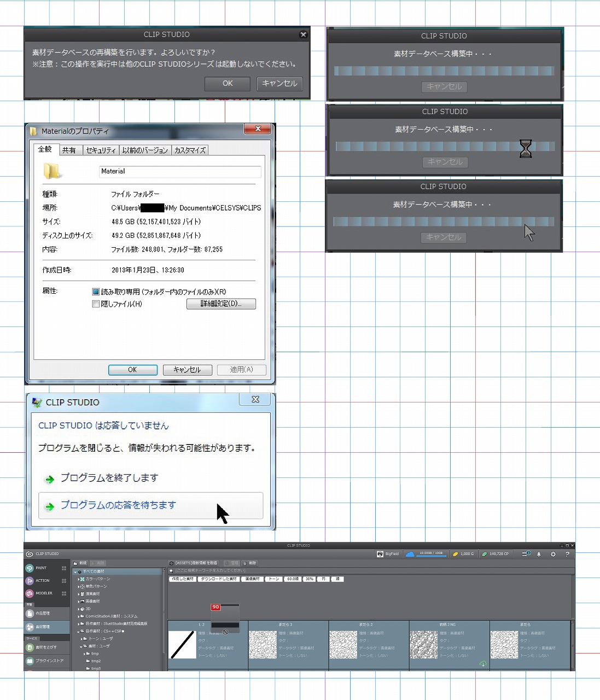Click キャンセル in Material properties dialog
The width and height of the screenshot is (600, 700).
pyautogui.click(x=187, y=370)
